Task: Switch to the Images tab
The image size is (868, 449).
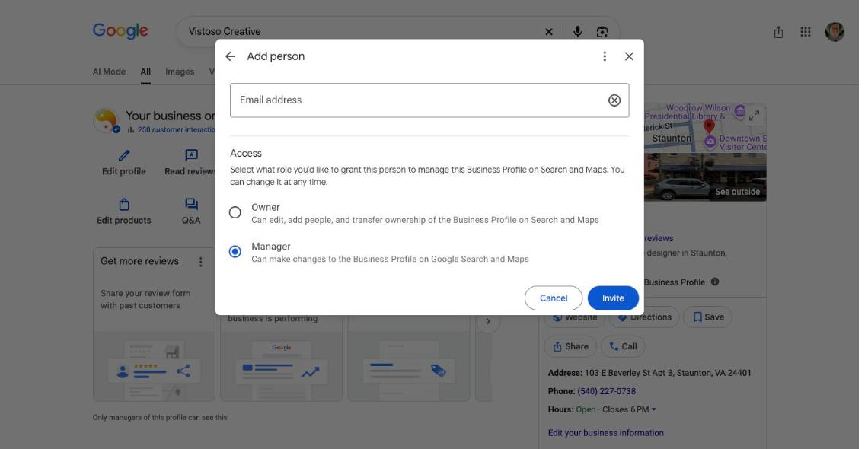Action: point(180,72)
